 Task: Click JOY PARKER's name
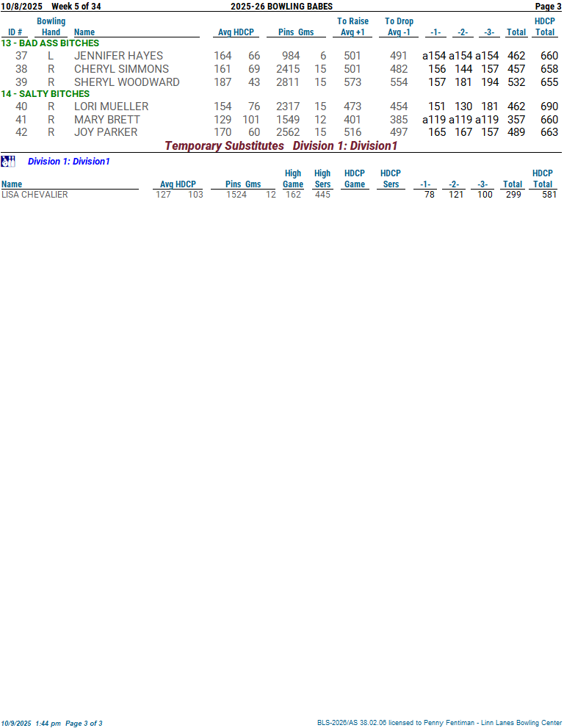click(x=105, y=132)
